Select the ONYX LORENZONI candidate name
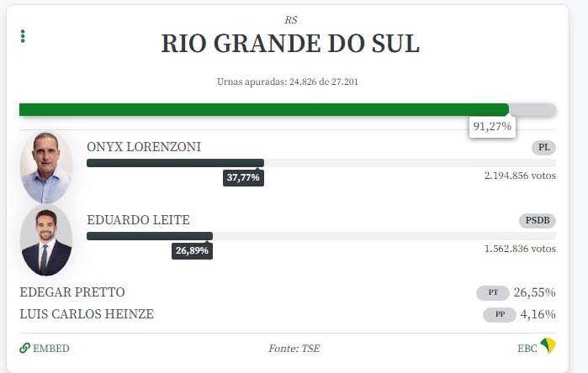This screenshot has height=373, width=588. point(144,147)
